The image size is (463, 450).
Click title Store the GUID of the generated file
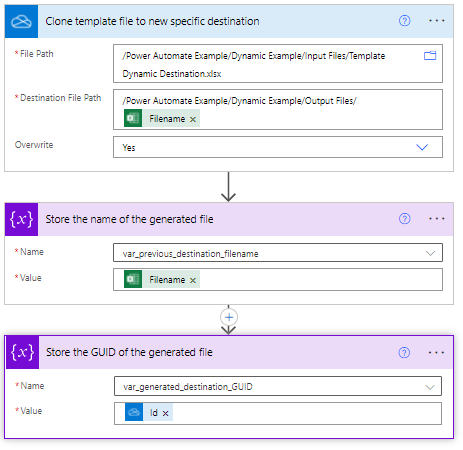(129, 352)
